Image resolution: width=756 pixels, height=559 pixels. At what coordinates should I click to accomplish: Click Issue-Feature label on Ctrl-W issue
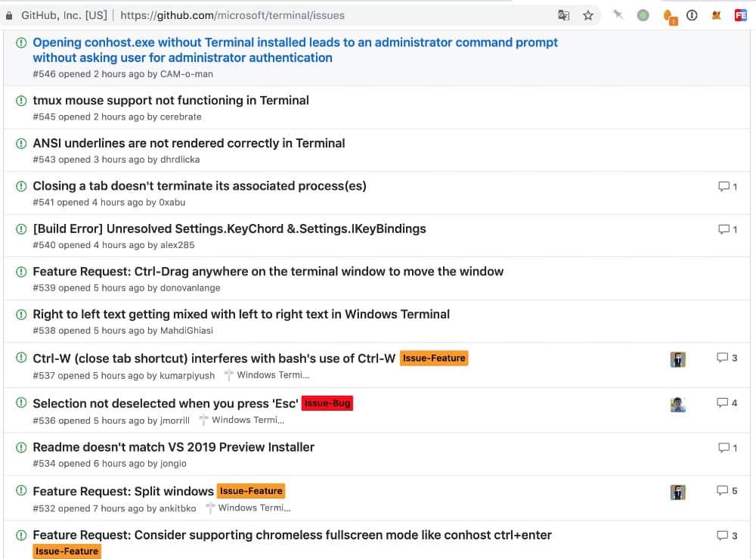point(434,359)
